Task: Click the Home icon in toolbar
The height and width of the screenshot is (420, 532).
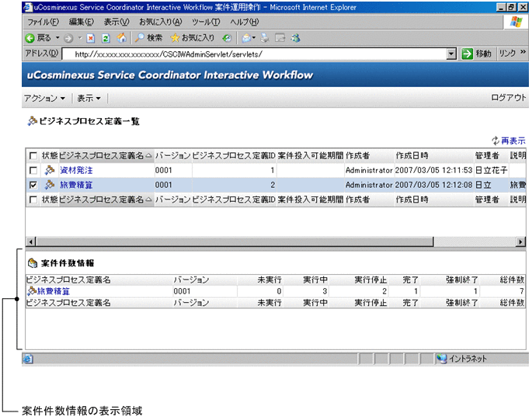Action: click(x=121, y=37)
